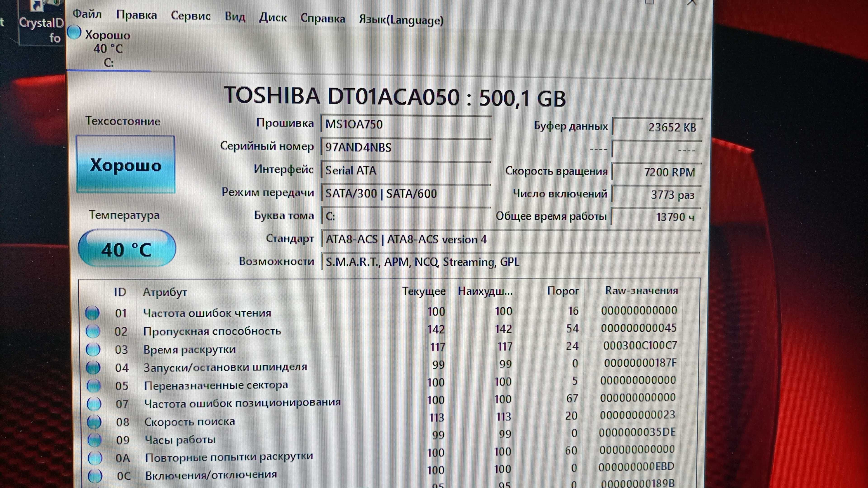Click the Текущее column header

pos(424,291)
